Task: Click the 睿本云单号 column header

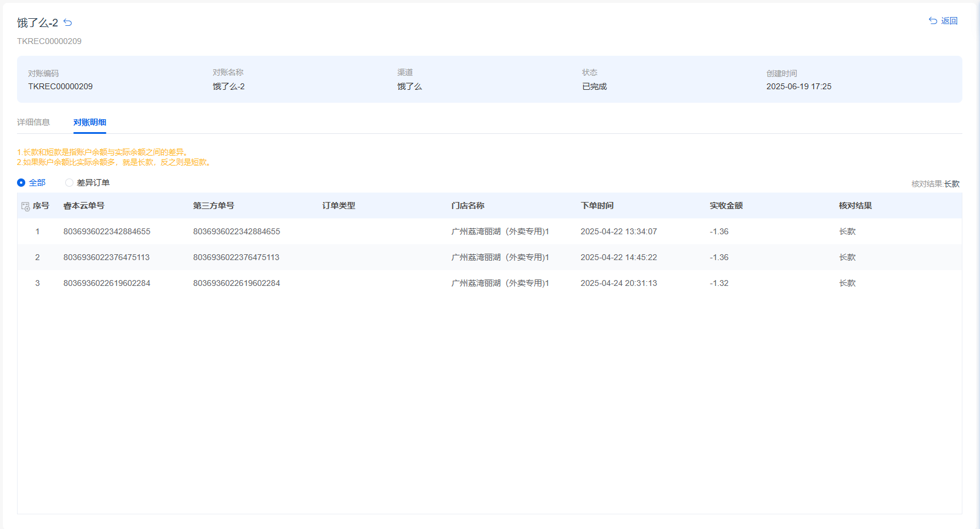Action: click(84, 205)
